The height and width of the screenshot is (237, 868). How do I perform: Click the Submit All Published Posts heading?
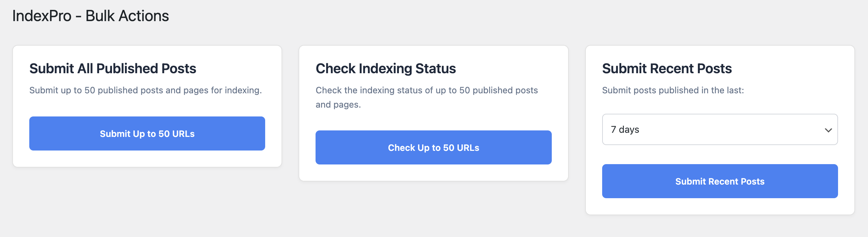(113, 68)
